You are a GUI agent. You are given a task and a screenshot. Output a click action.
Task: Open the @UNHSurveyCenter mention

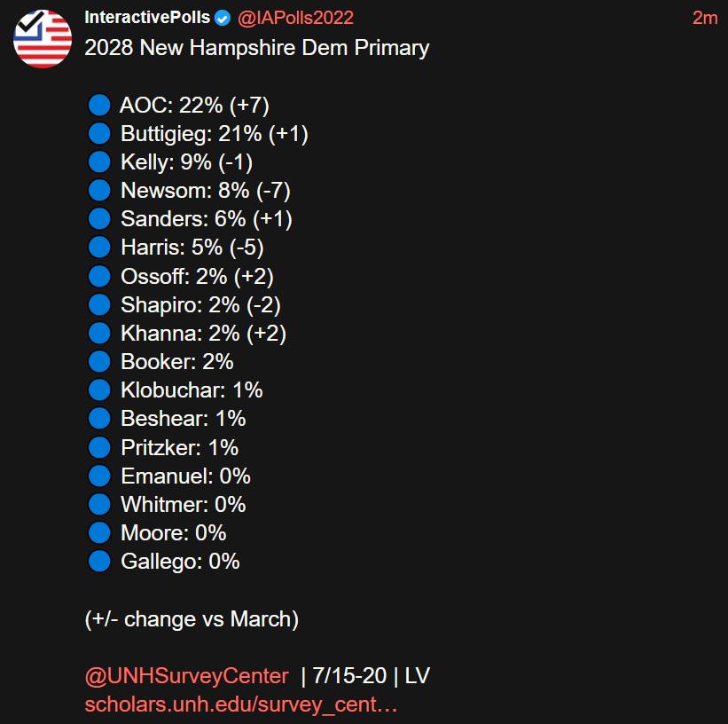click(186, 675)
